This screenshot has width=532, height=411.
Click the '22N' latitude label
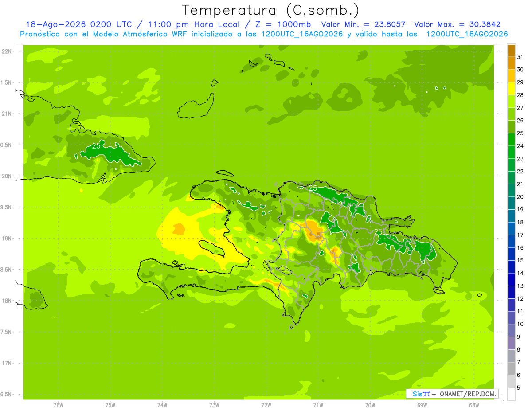coord(6,51)
